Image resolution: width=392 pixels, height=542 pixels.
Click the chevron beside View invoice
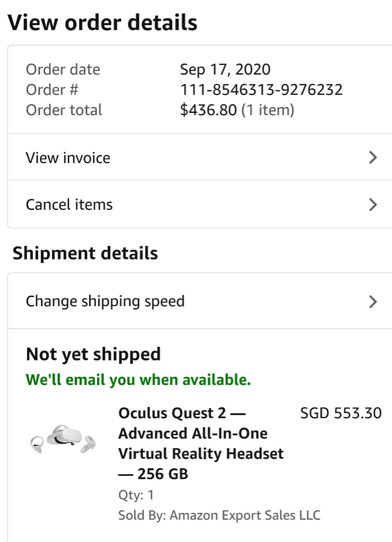(x=372, y=157)
